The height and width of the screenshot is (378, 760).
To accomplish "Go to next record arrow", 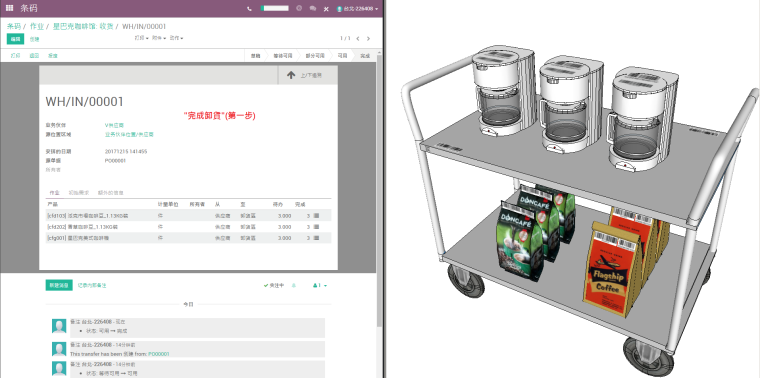I will (x=368, y=38).
